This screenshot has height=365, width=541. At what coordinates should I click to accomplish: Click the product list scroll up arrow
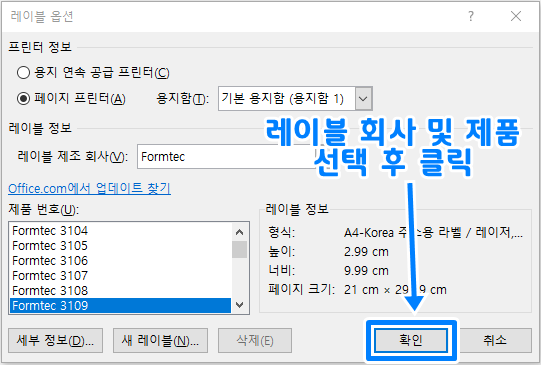[x=239, y=232]
